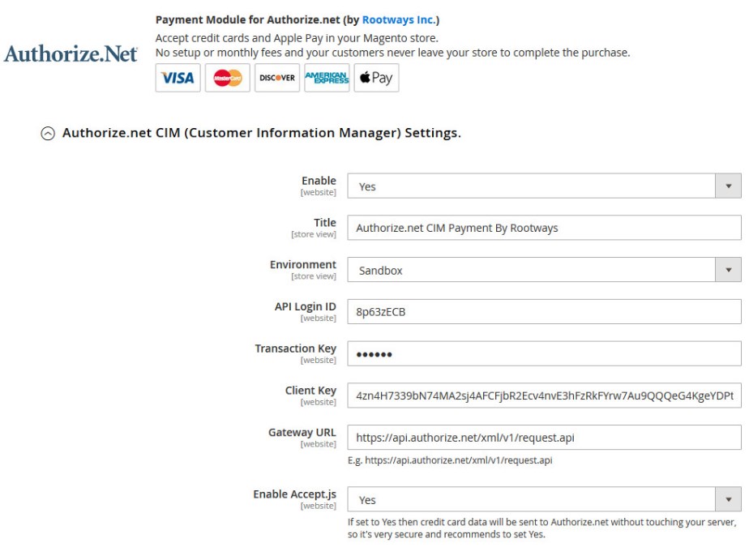This screenshot has width=749, height=560.
Task: Collapse the Authorize.net CIM Settings section
Action: point(49,133)
